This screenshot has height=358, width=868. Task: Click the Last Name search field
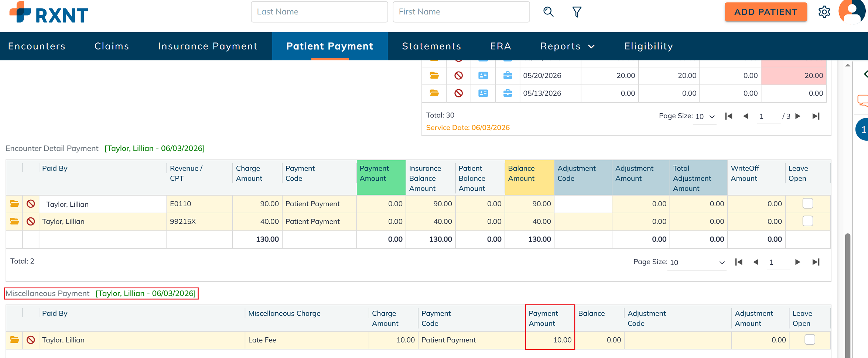(319, 12)
